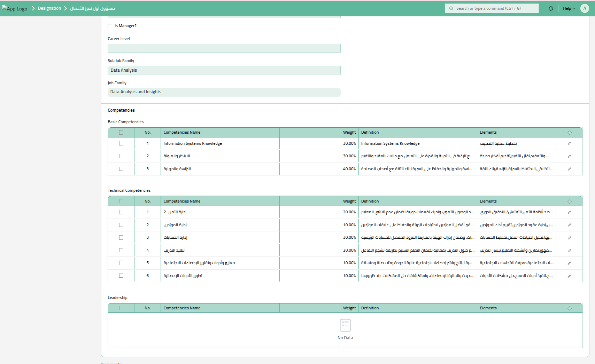595x364 pixels.
Task: Click edit pencil for Basic Competencies row 3
Action: pos(569,169)
